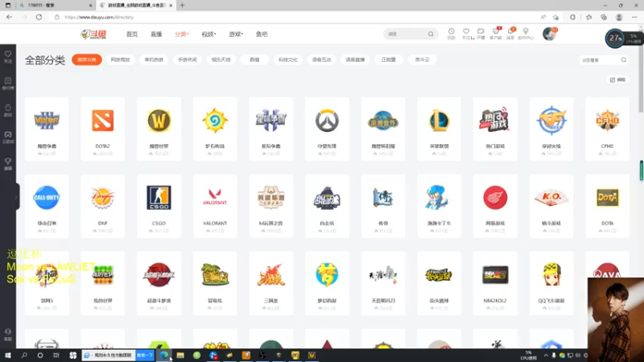Open customer service headset icon in sidebar

8,335
